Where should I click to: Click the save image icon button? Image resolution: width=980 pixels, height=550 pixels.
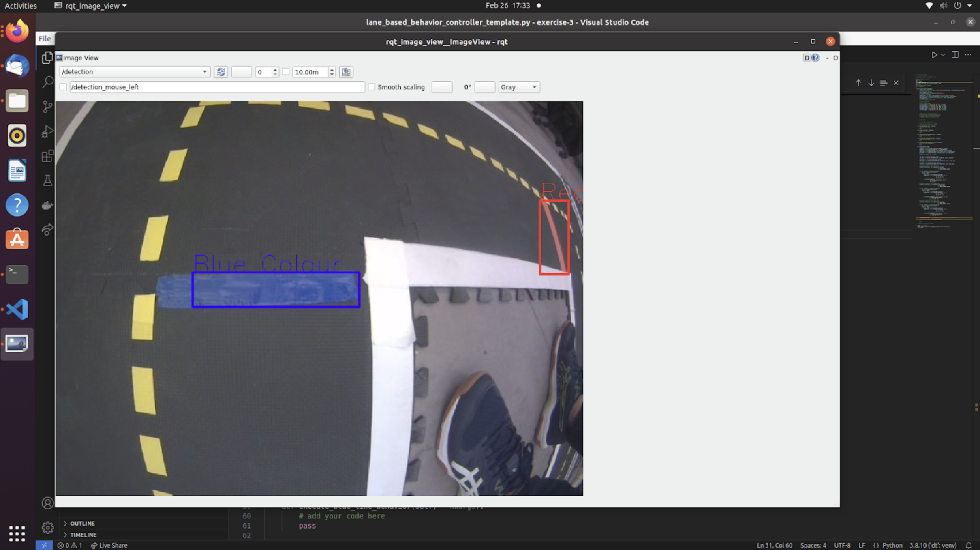click(x=346, y=72)
